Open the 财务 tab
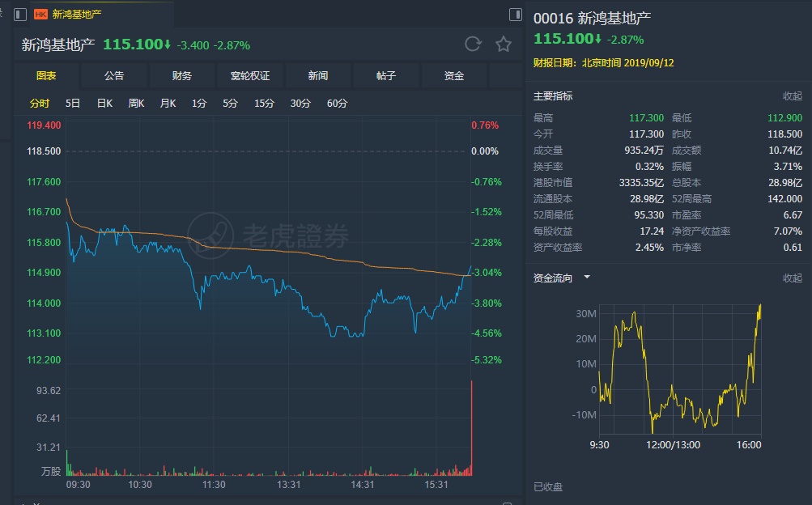Viewport: 812px width, 505px height. tap(182, 76)
